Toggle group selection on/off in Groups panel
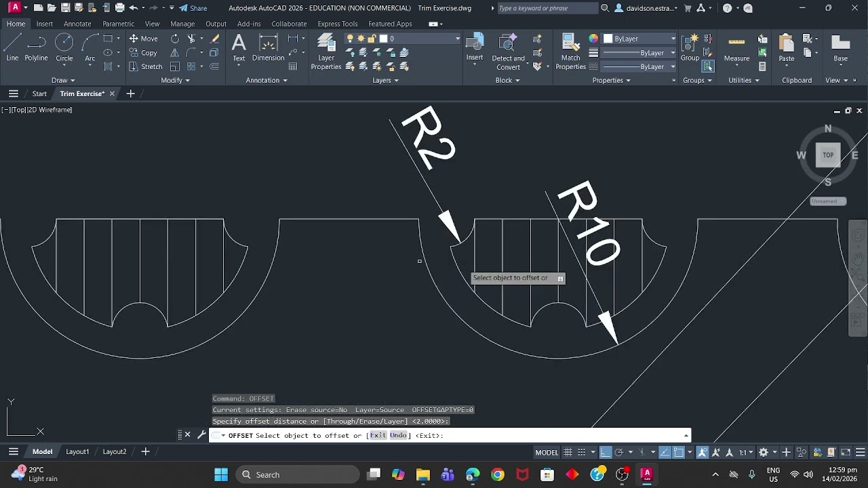The width and height of the screenshot is (868, 488). pyautogui.click(x=708, y=66)
